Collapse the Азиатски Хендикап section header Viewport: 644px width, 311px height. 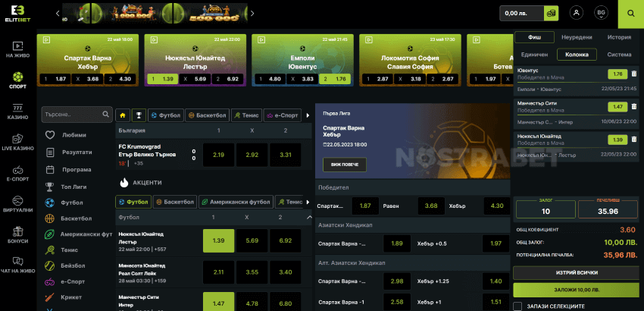click(412, 225)
